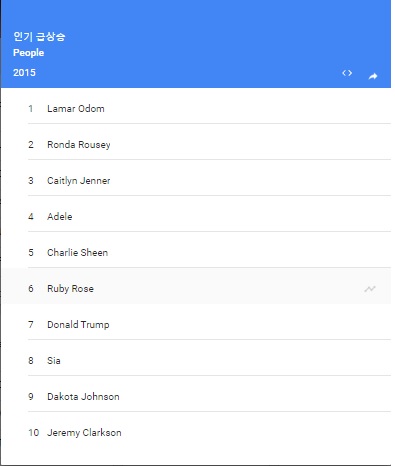Click rank number 4 beside Adele
The height and width of the screenshot is (466, 395).
pyautogui.click(x=31, y=217)
